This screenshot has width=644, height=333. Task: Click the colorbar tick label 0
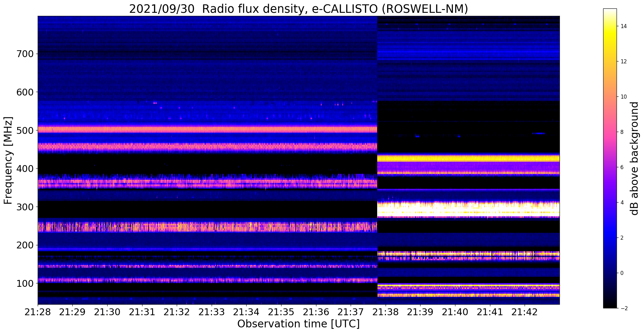622,273
